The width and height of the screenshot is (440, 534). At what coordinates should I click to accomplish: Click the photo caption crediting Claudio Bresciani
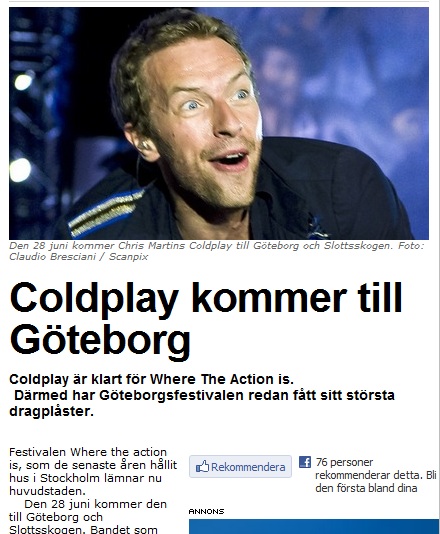pos(217,251)
